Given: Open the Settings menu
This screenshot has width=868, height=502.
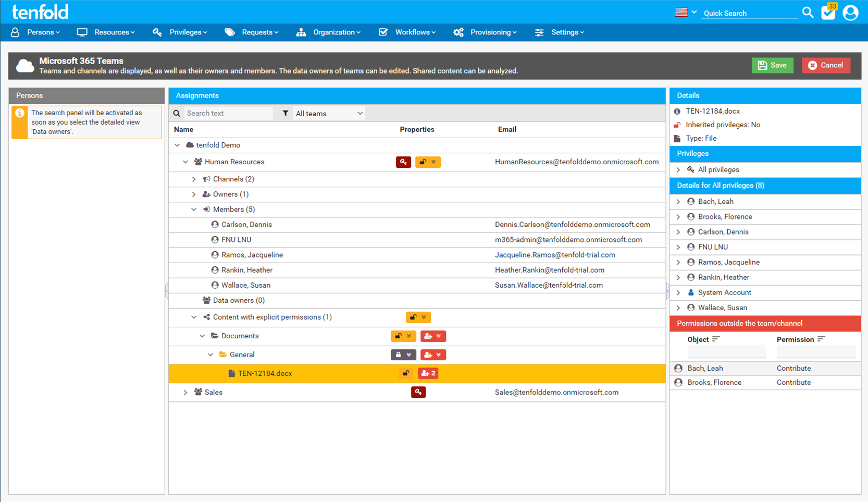Looking at the screenshot, I should click(x=560, y=32).
